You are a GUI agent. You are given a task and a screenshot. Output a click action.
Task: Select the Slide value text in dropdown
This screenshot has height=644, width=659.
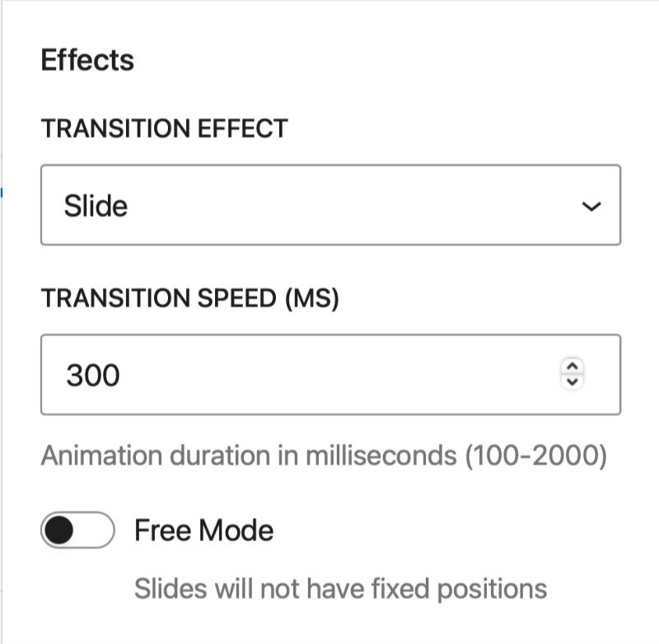96,205
